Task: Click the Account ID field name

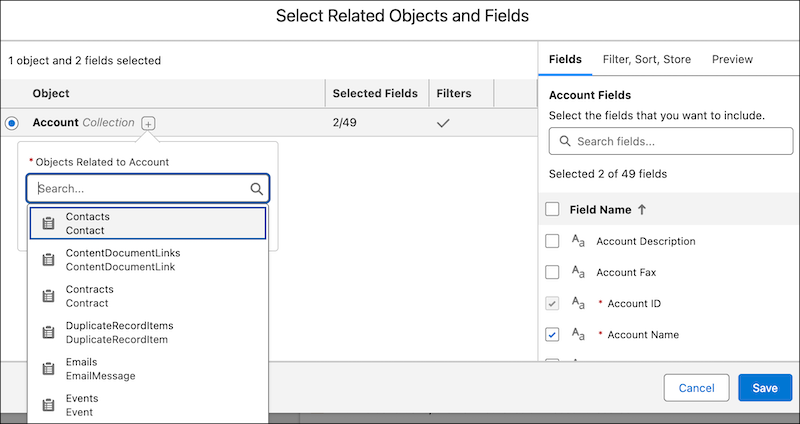Action: 634,304
